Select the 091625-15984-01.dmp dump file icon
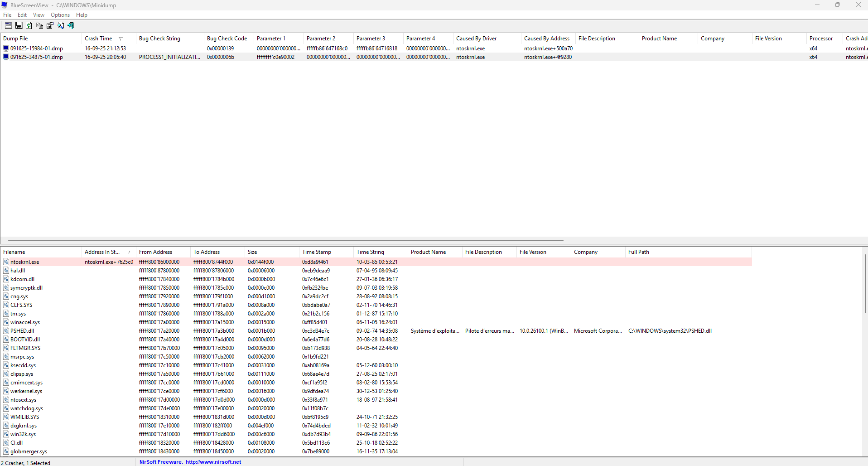Viewport: 868px width, 466px height. click(x=6, y=48)
